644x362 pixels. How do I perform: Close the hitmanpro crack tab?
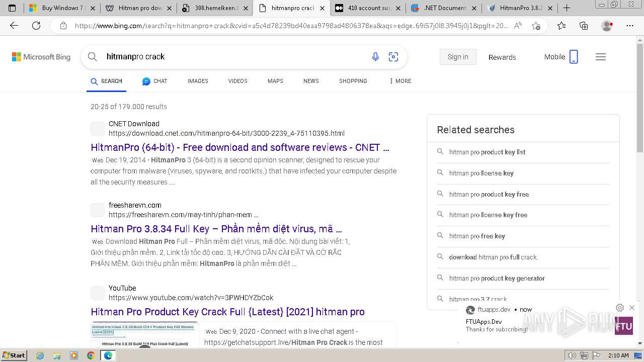(x=323, y=8)
